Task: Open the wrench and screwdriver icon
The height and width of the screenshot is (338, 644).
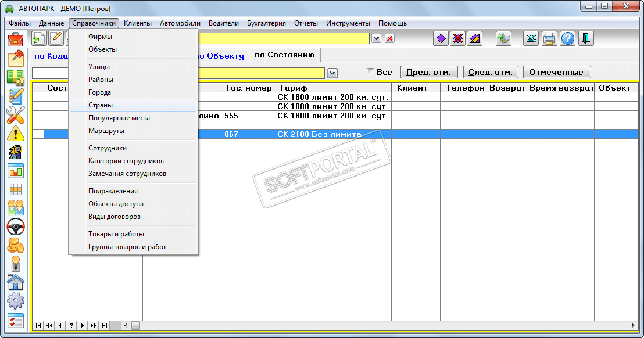Action: [x=16, y=114]
